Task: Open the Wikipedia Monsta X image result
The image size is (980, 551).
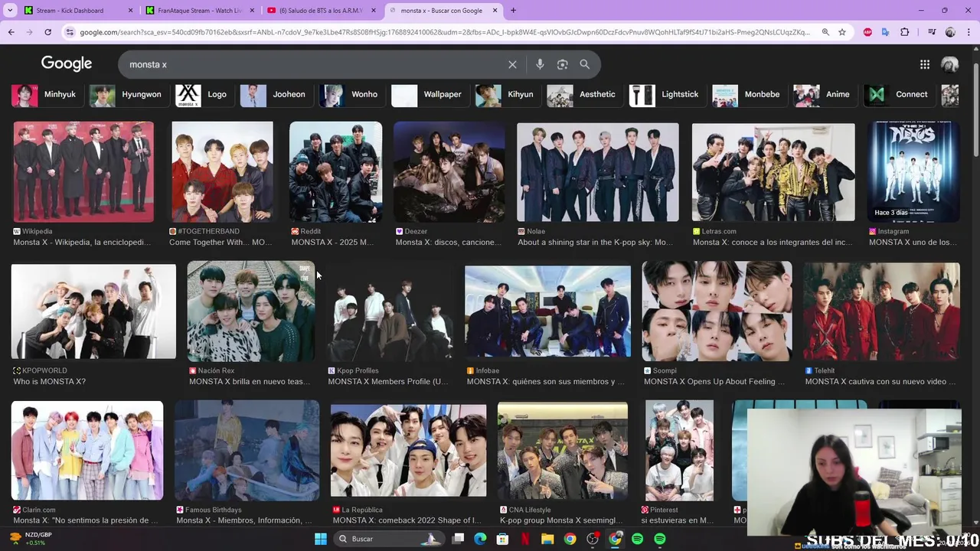Action: (83, 171)
